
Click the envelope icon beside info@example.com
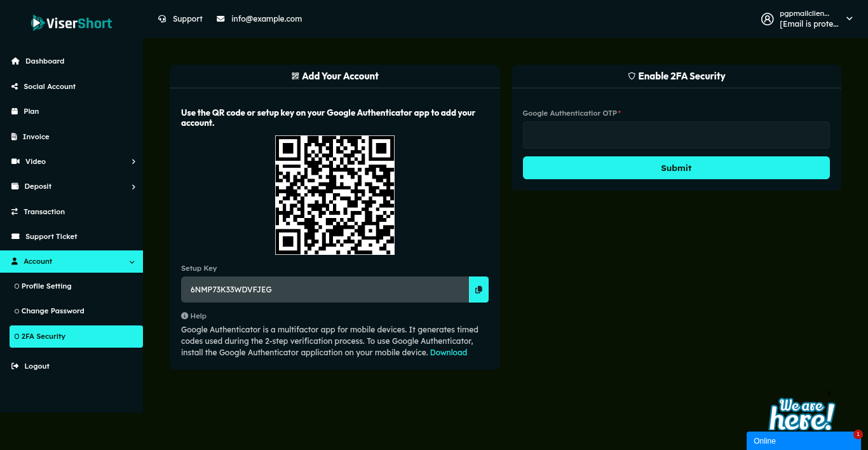point(220,19)
